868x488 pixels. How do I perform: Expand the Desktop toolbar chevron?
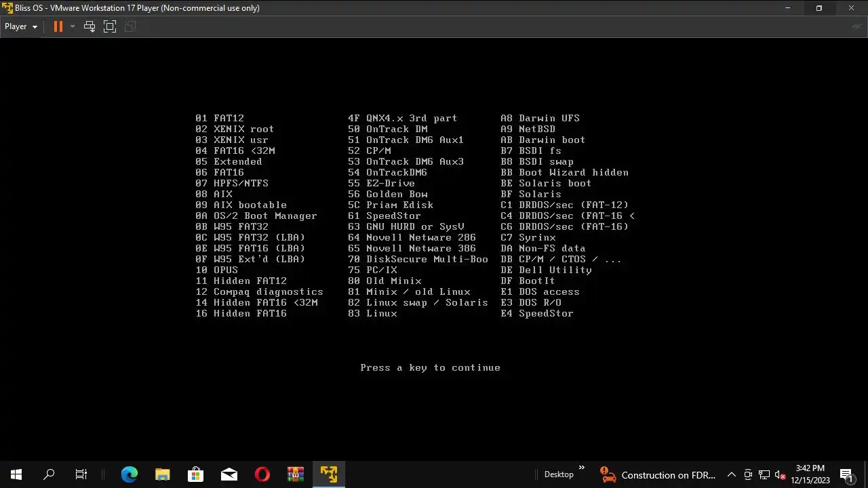coord(581,468)
